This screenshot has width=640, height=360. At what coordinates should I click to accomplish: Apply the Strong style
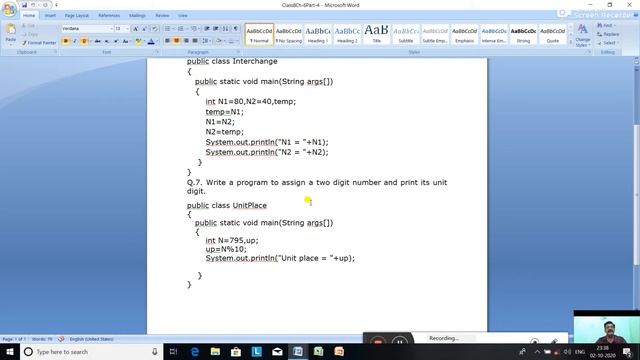coord(523,34)
